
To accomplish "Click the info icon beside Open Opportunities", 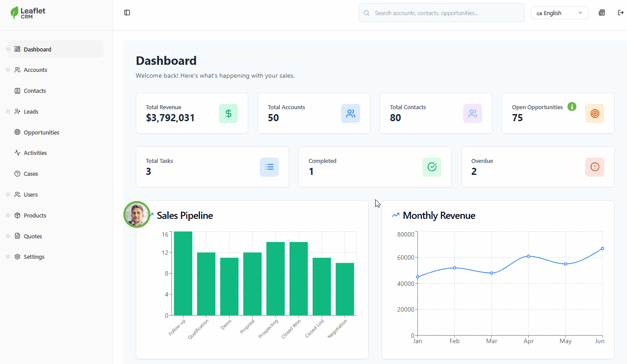I will (x=572, y=107).
